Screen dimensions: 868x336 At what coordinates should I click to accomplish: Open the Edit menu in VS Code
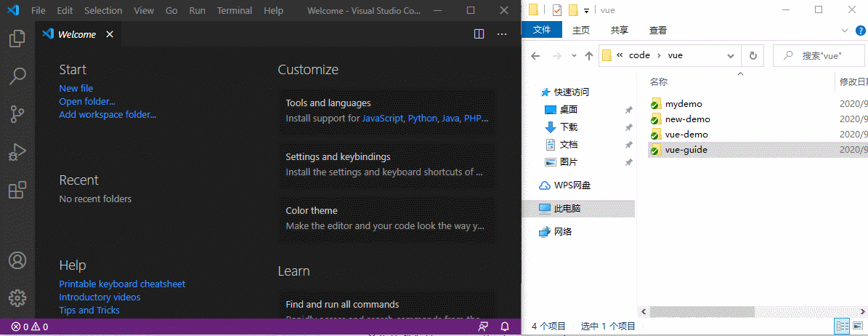click(65, 10)
